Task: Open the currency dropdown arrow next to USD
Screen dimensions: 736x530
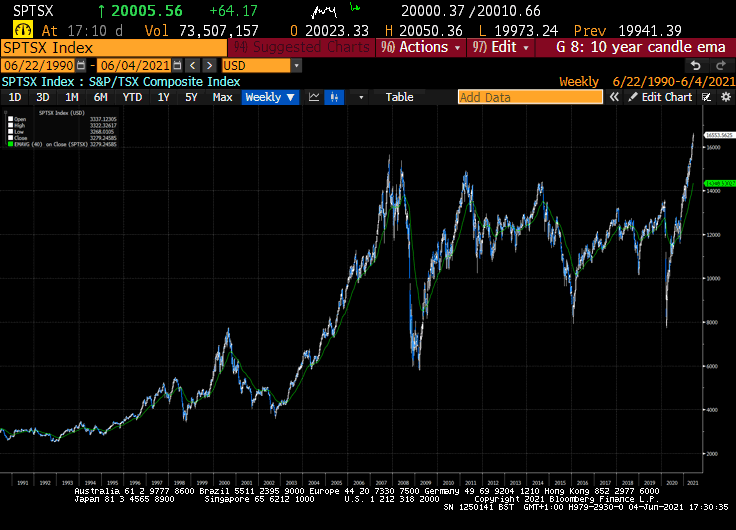Action: (x=296, y=66)
